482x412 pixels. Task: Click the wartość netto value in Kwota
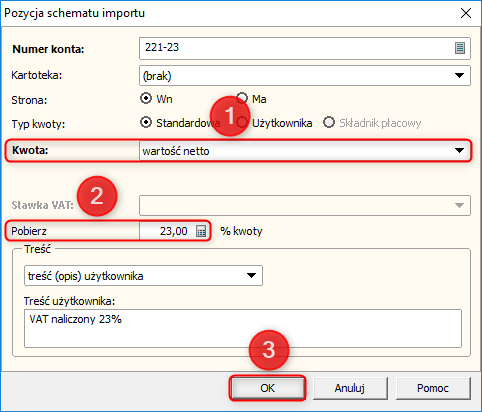(176, 151)
